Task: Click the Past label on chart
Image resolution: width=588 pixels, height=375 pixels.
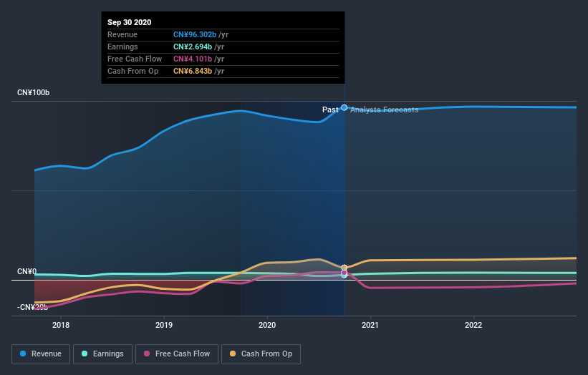Action: 330,109
